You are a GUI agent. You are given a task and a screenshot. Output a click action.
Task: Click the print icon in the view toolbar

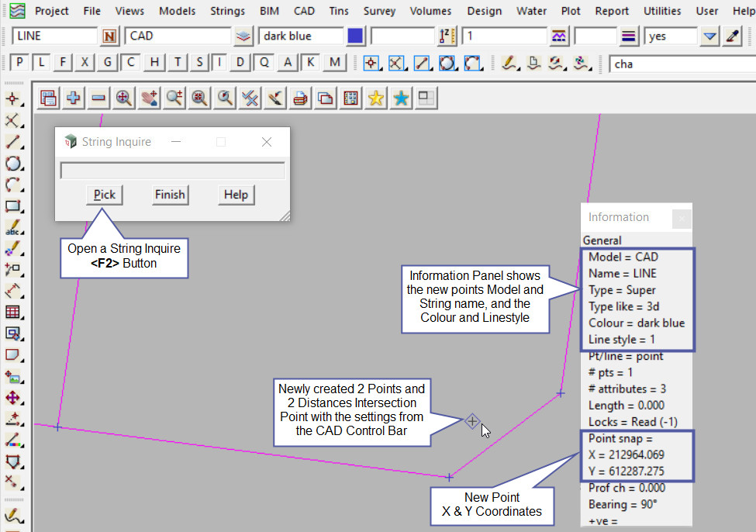pos(300,98)
